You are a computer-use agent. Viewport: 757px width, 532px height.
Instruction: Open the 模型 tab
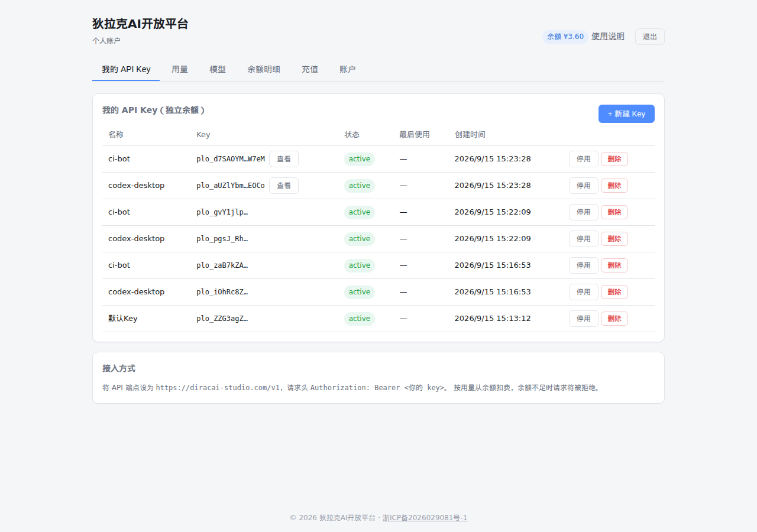tap(218, 69)
